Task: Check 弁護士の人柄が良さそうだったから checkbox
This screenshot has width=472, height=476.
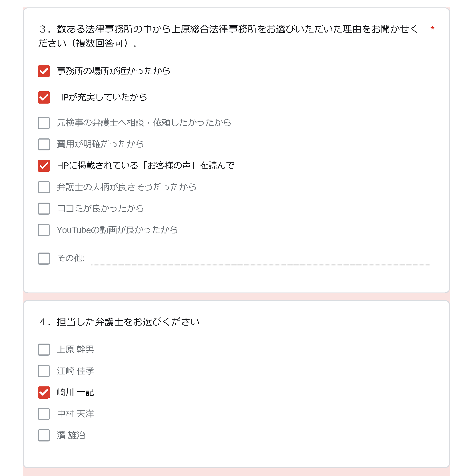Action: pos(44,187)
